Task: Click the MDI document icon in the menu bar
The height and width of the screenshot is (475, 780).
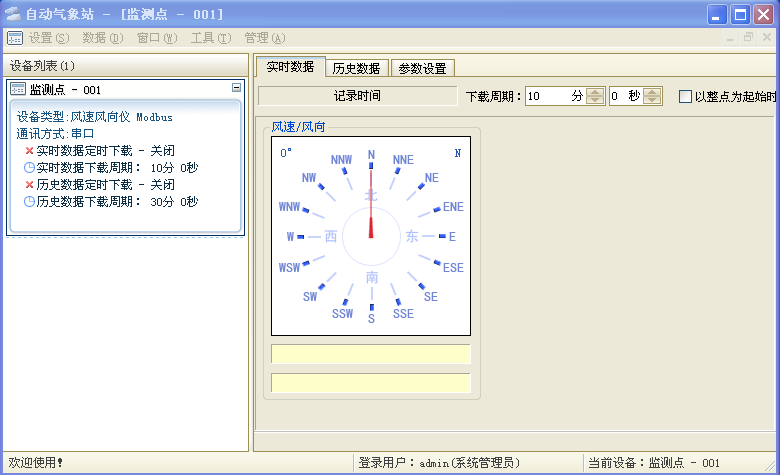Action: 15,38
